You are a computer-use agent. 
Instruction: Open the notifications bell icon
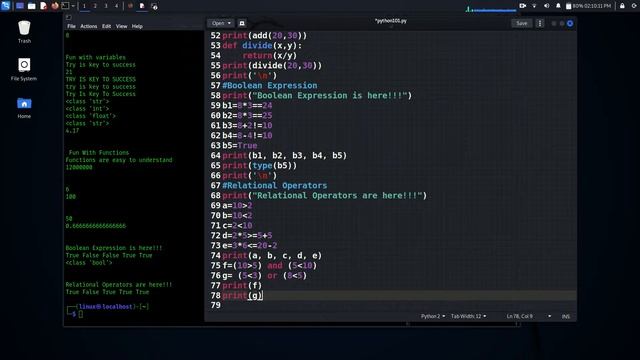(x=558, y=6)
